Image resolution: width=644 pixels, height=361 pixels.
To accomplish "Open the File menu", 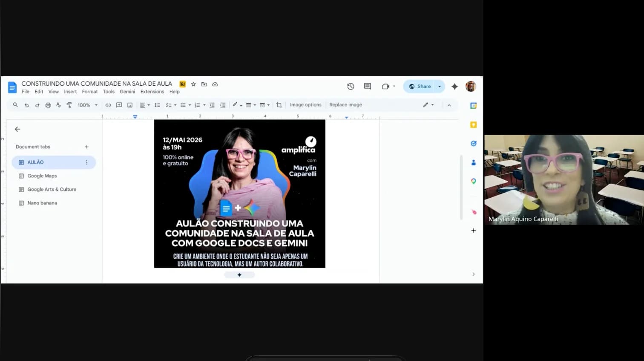I will (26, 92).
